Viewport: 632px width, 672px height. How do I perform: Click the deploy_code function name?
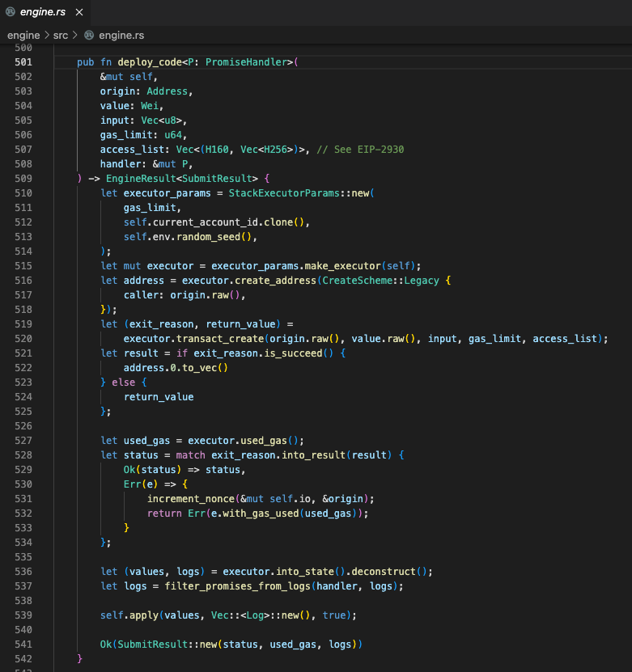(x=150, y=62)
